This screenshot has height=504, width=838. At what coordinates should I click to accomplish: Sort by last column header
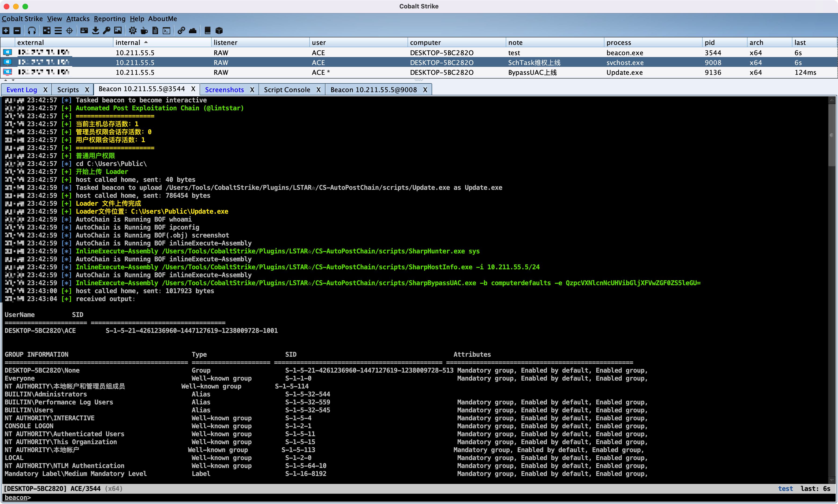(x=800, y=43)
